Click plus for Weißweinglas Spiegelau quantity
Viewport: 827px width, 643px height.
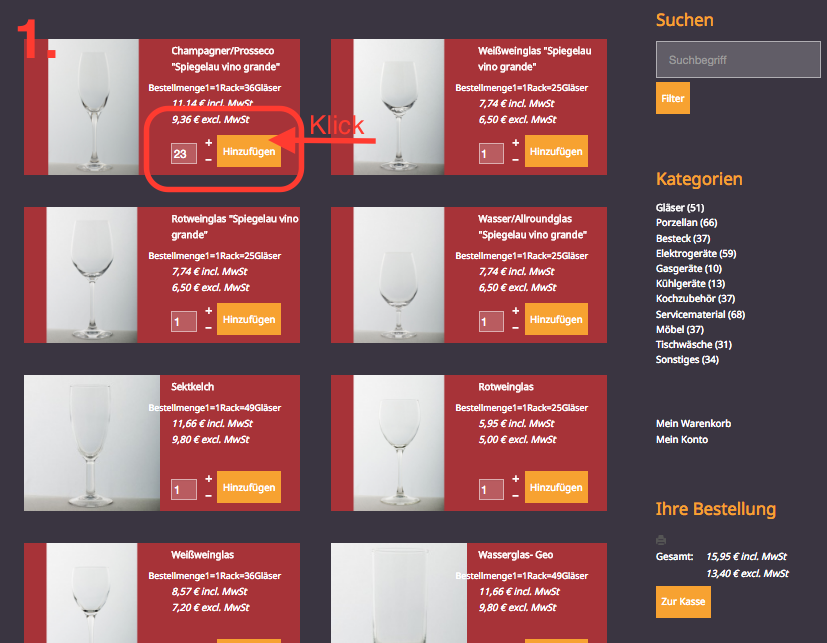(x=515, y=142)
